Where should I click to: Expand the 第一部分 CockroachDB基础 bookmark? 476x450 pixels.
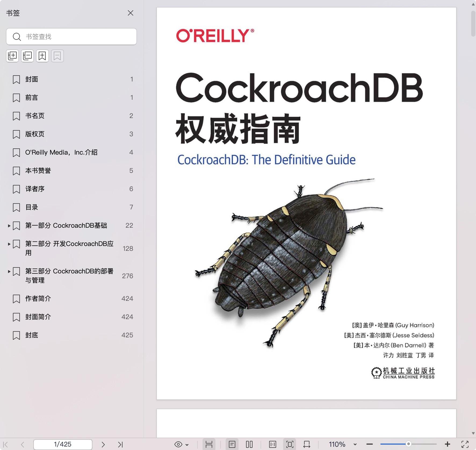coord(9,226)
